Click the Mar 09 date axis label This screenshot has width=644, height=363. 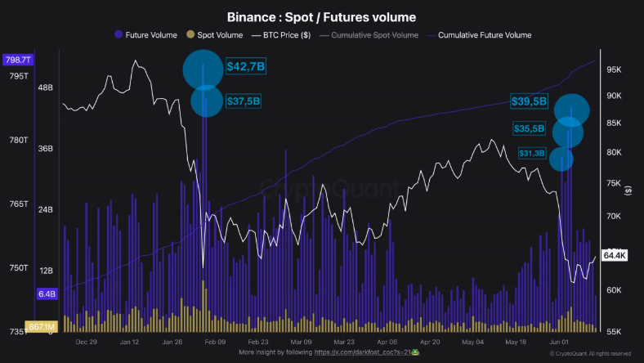pyautogui.click(x=301, y=342)
